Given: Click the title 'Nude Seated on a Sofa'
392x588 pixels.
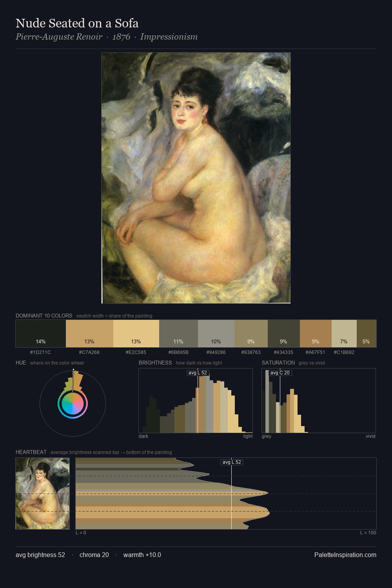Looking at the screenshot, I should (77, 23).
